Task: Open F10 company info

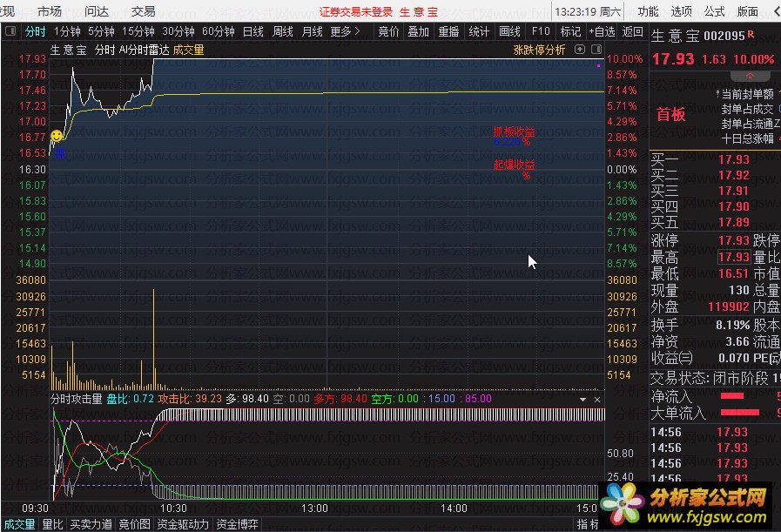Action: coord(541,32)
